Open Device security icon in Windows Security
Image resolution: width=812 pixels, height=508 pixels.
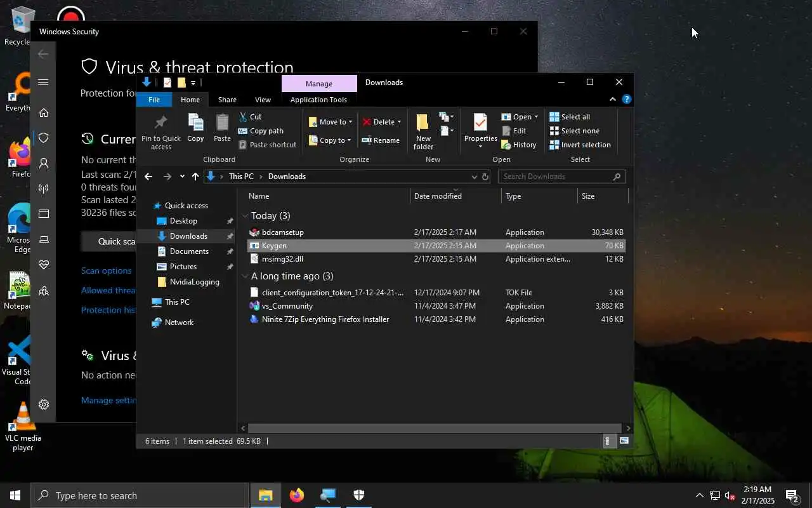click(x=44, y=239)
